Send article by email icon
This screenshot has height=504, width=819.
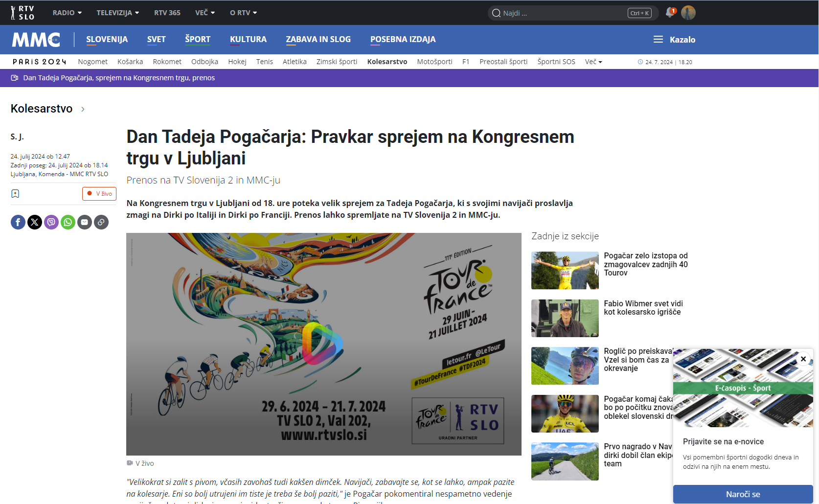pyautogui.click(x=85, y=222)
